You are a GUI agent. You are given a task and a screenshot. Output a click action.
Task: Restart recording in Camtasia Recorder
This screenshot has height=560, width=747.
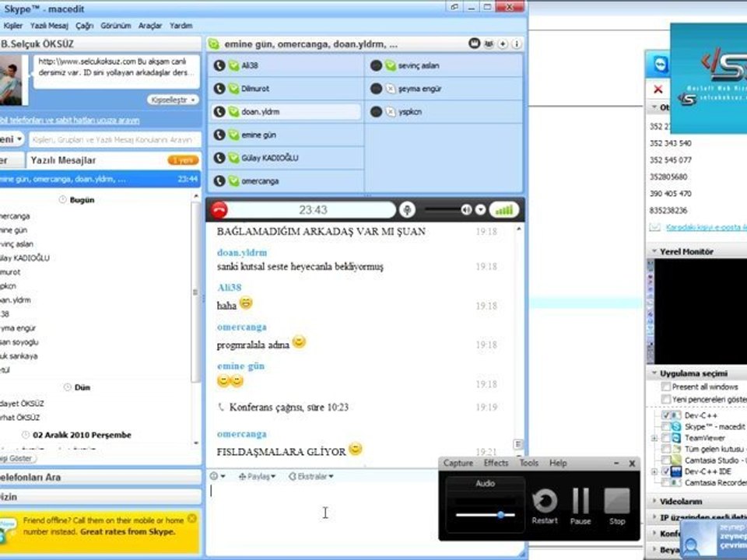545,506
